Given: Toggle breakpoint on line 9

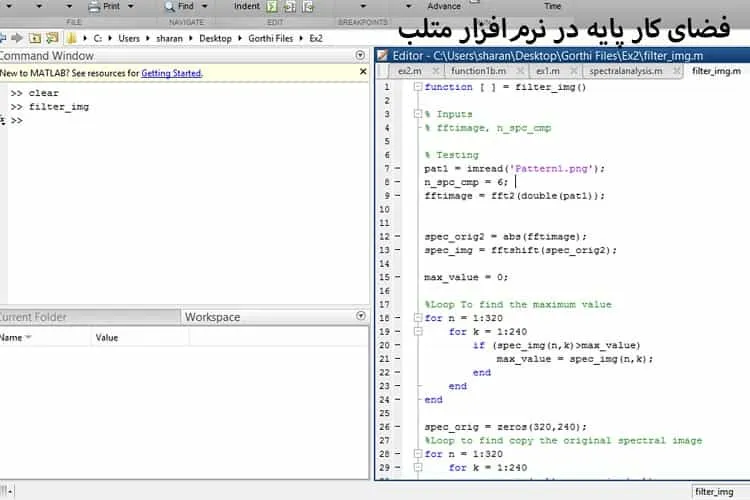Looking at the screenshot, I should [397, 195].
